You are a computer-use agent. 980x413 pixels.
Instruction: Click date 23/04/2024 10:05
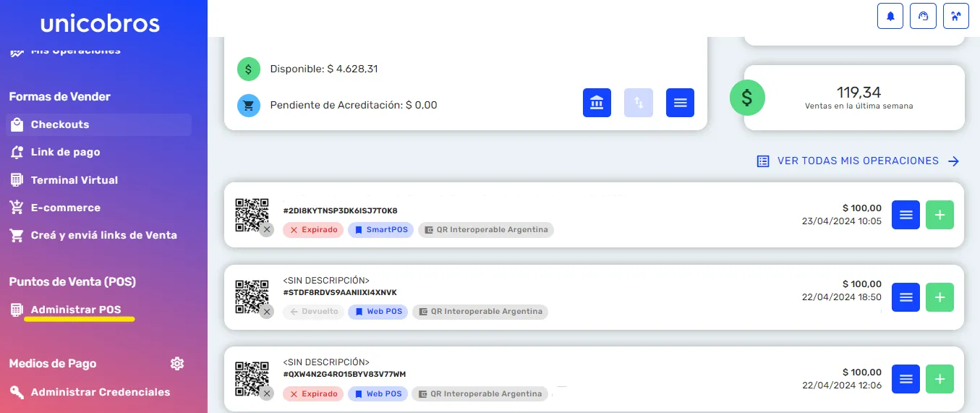pos(842,221)
